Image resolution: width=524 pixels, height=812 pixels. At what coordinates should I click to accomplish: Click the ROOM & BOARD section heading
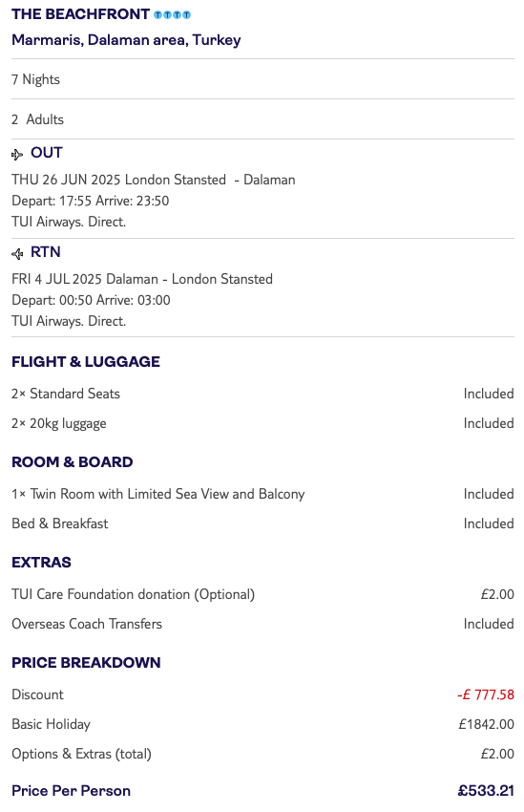pos(73,462)
